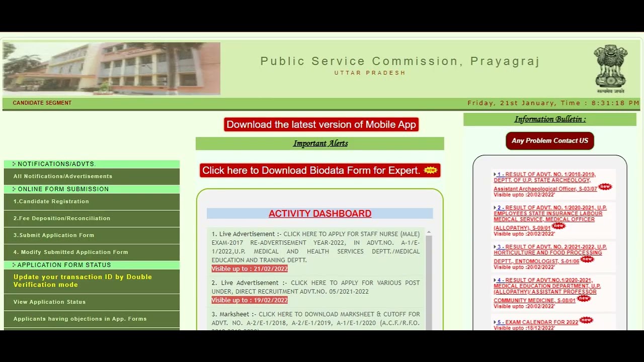Open the commission building header photo
644x362 pixels.
[112, 69]
